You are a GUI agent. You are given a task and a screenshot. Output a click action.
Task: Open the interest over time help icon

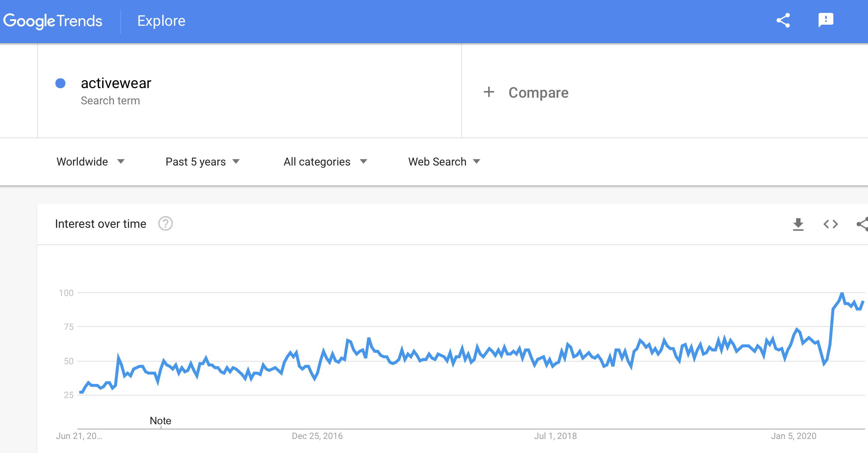pyautogui.click(x=166, y=224)
